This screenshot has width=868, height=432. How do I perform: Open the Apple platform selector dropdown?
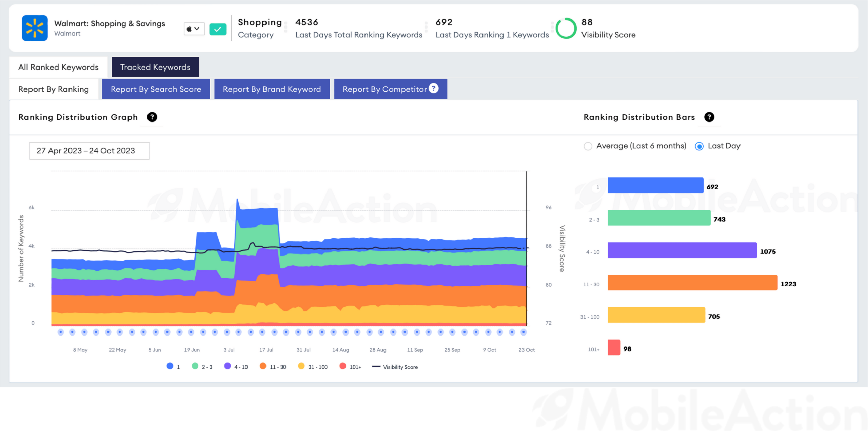[x=194, y=29]
